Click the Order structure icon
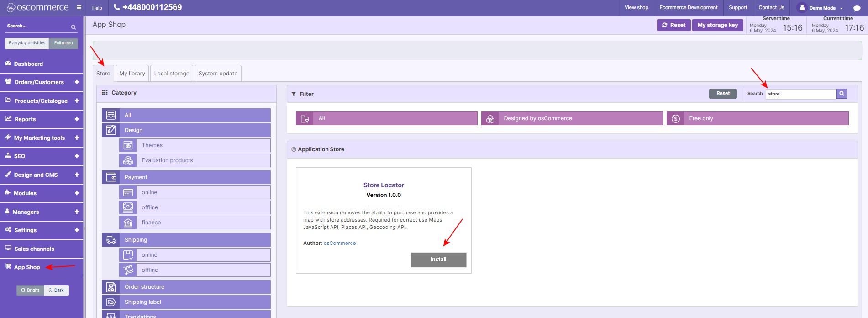 coord(111,287)
